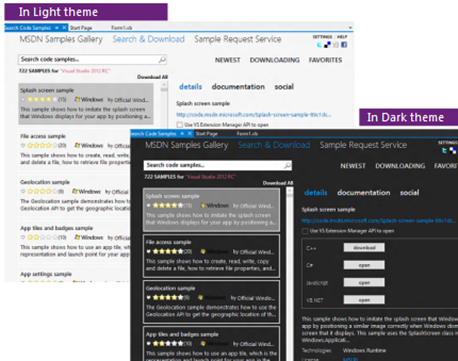Viewport: 458px width, 361px height.
Task: Favorite the Splash screen sample heart in Dark list
Action: (149, 205)
